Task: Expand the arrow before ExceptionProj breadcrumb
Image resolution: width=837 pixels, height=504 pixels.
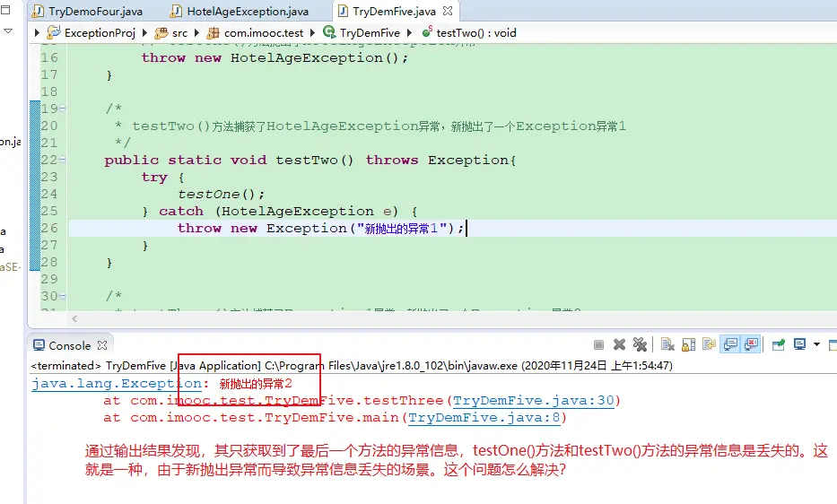Action: point(37,32)
